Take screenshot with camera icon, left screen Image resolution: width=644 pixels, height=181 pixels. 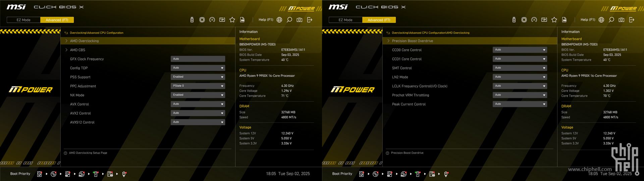coord(300,20)
